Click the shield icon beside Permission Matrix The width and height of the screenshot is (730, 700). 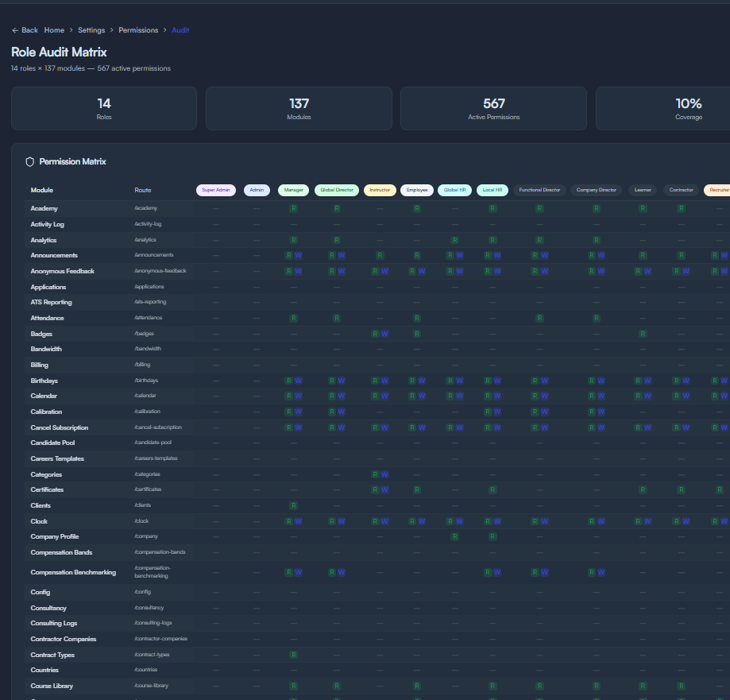click(x=30, y=161)
